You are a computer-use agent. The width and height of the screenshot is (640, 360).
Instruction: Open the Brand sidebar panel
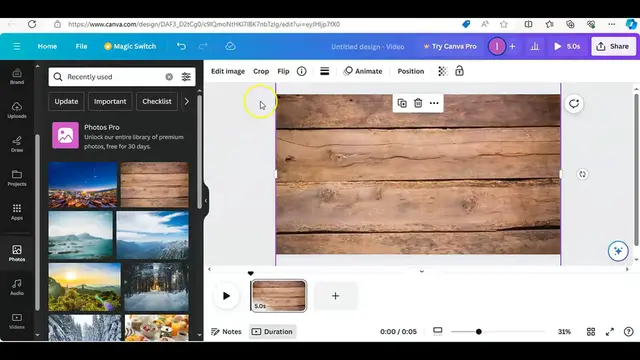point(17,76)
